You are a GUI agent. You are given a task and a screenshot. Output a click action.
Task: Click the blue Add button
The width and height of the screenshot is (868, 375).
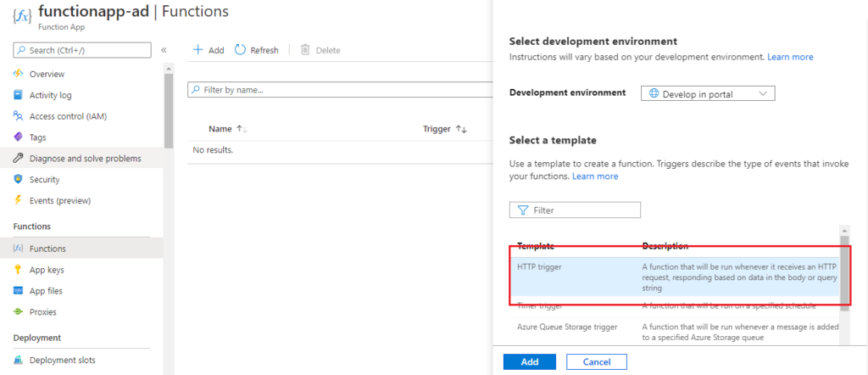[529, 361]
